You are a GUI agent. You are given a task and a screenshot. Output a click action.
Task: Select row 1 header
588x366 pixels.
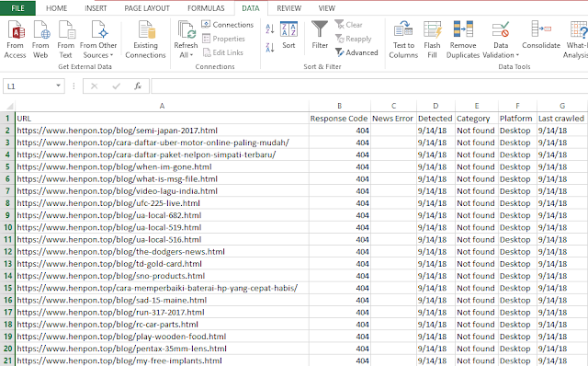click(7, 119)
